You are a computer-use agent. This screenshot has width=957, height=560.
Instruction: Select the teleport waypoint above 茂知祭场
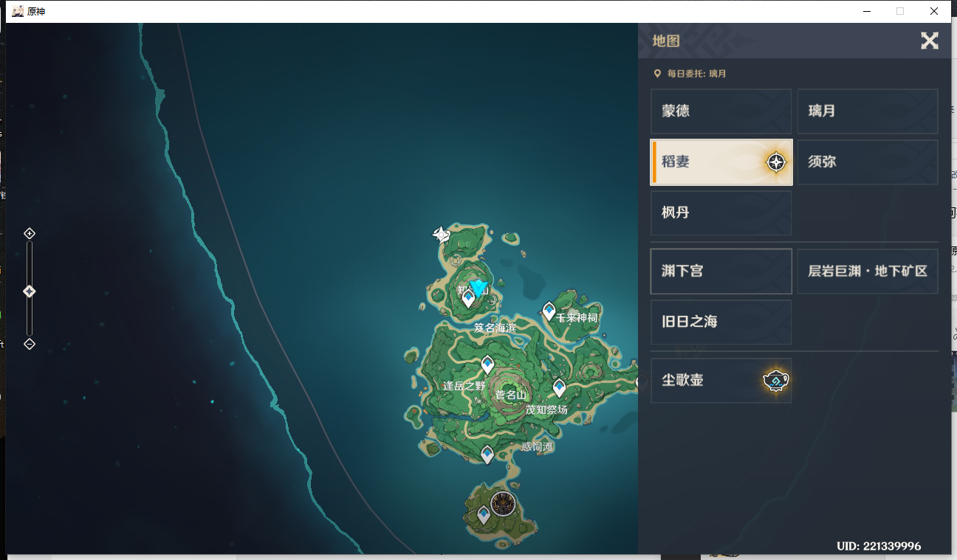pos(560,388)
